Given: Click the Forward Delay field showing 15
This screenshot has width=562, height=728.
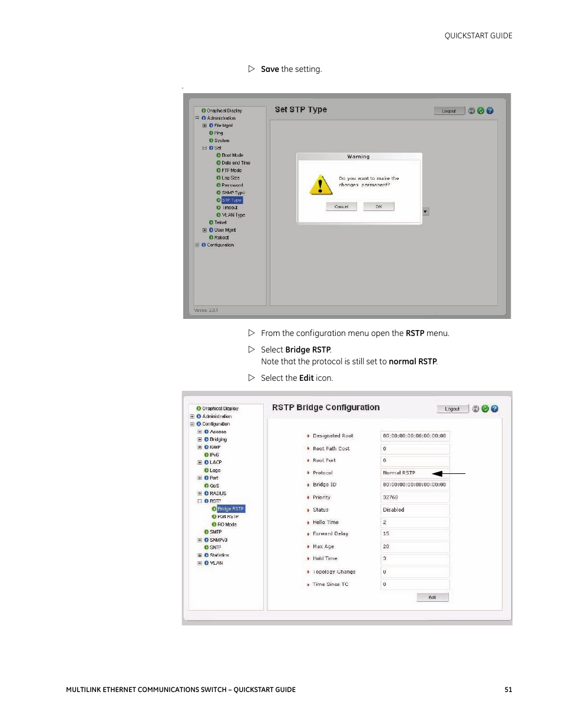Looking at the screenshot, I should click(x=415, y=534).
